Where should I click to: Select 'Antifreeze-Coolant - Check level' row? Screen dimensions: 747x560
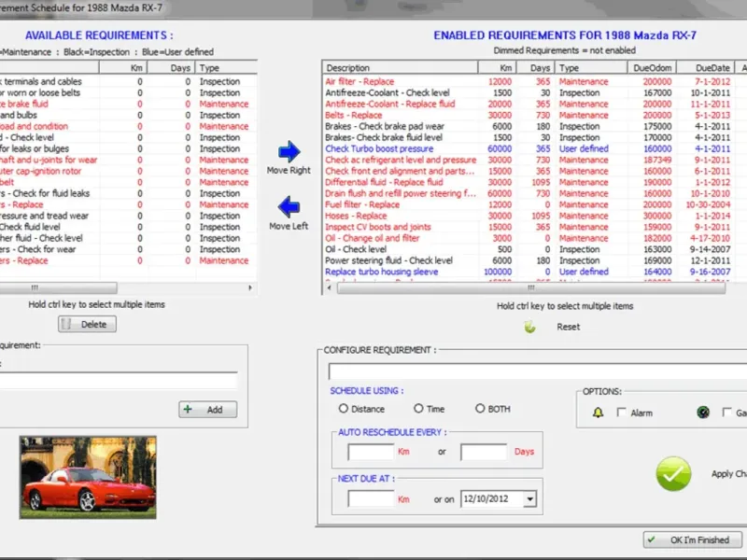click(533, 92)
